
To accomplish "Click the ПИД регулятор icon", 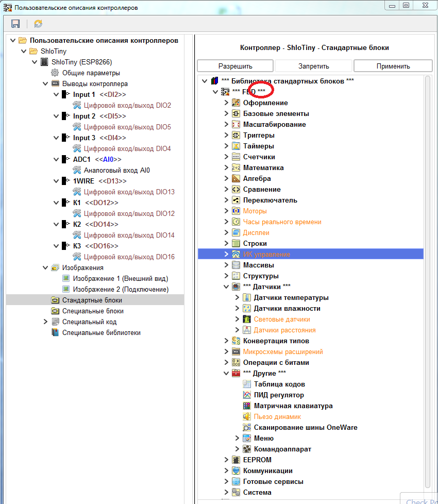I will [246, 395].
